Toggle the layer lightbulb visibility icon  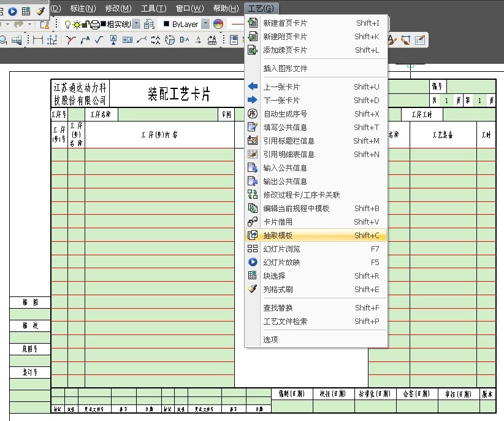(67, 25)
